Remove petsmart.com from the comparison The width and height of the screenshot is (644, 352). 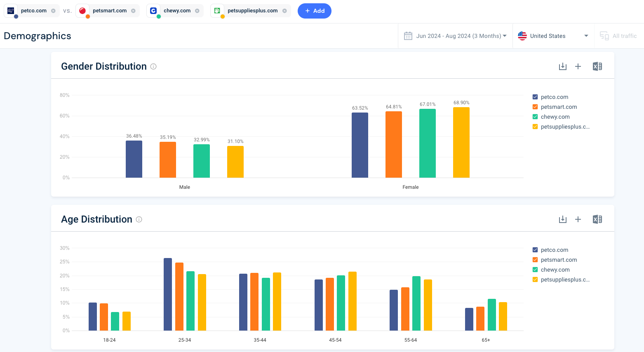coord(133,11)
